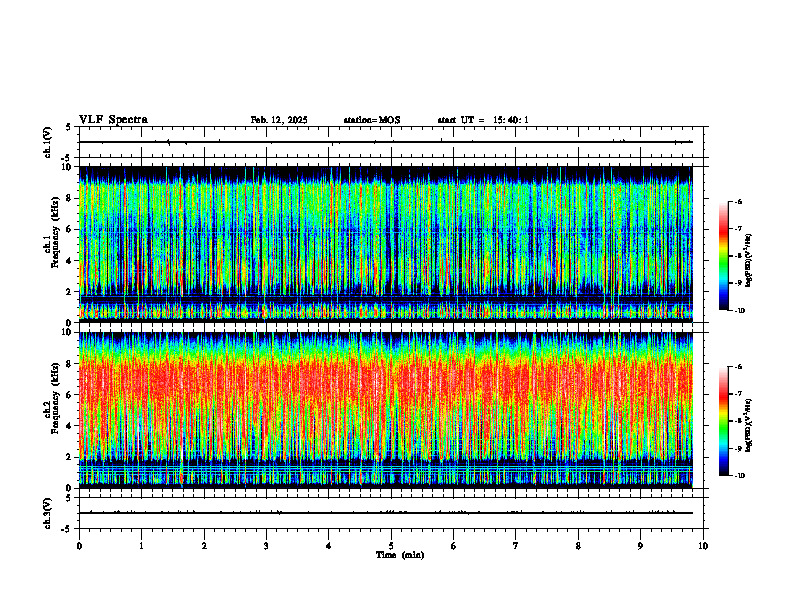Click the ch.2 spectrogram plot area

pos(386,410)
